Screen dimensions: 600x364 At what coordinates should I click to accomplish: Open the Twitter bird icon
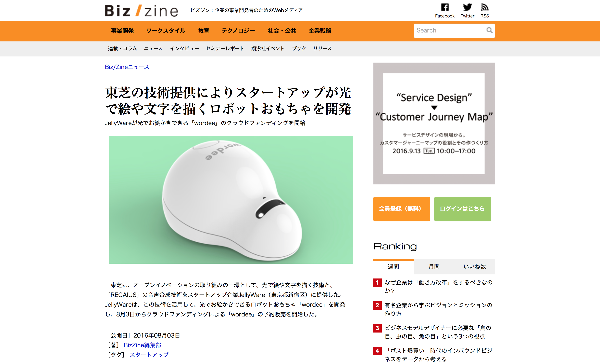[x=467, y=7]
